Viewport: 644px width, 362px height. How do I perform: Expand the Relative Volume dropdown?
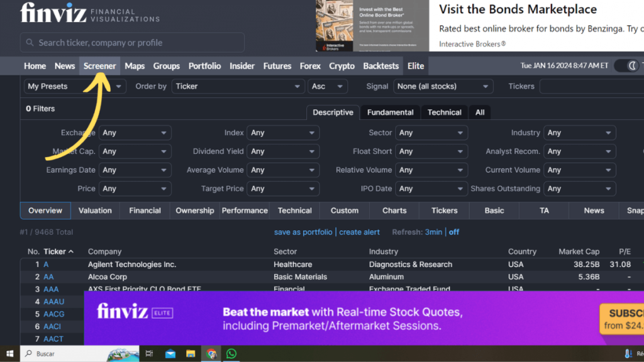click(431, 170)
